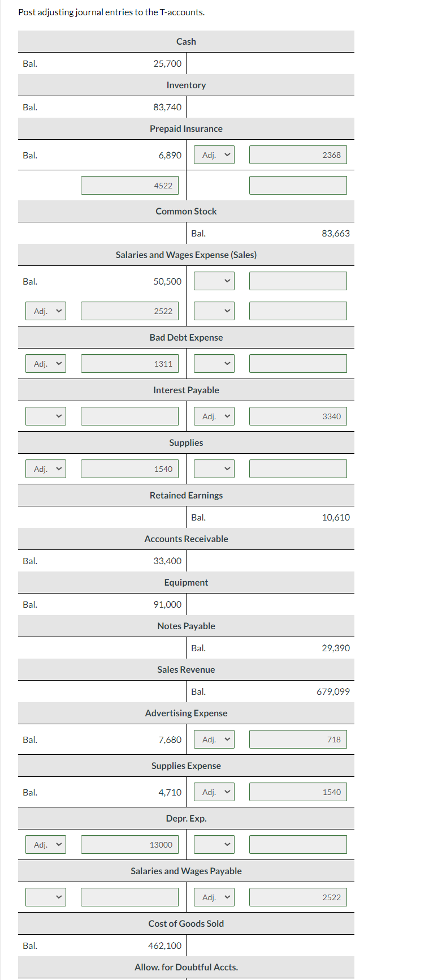Click Inventory balance value 83,740
The height and width of the screenshot is (980, 442).
(167, 107)
